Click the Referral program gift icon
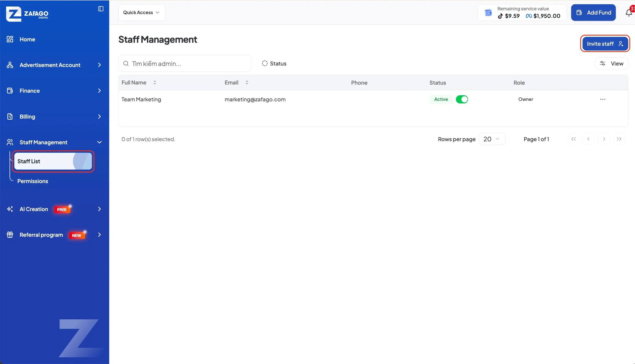This screenshot has width=635, height=364. [x=10, y=235]
